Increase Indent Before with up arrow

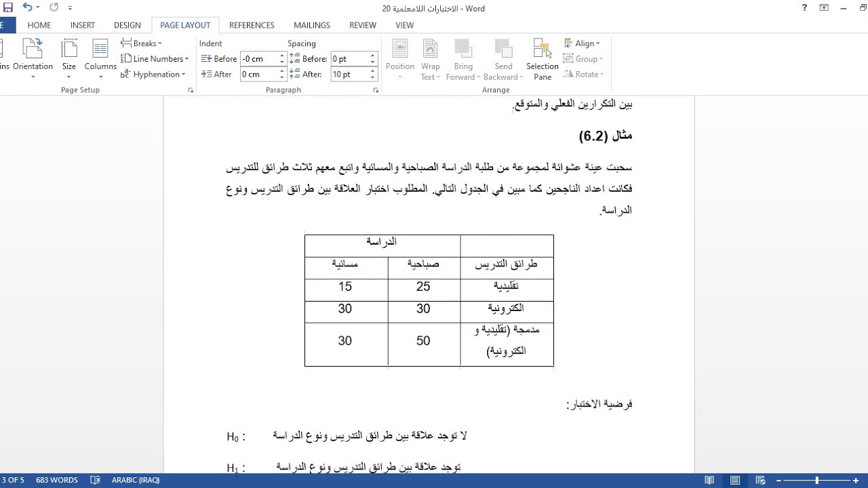pyautogui.click(x=282, y=56)
